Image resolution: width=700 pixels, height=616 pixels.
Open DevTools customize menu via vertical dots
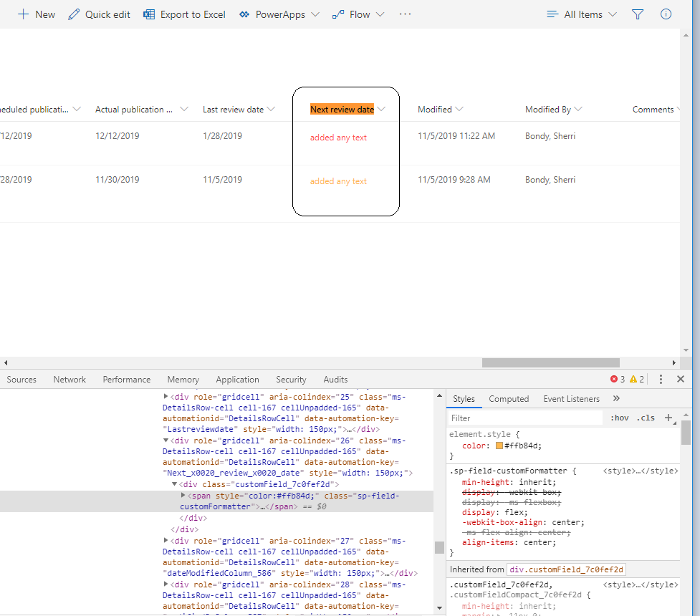(661, 379)
